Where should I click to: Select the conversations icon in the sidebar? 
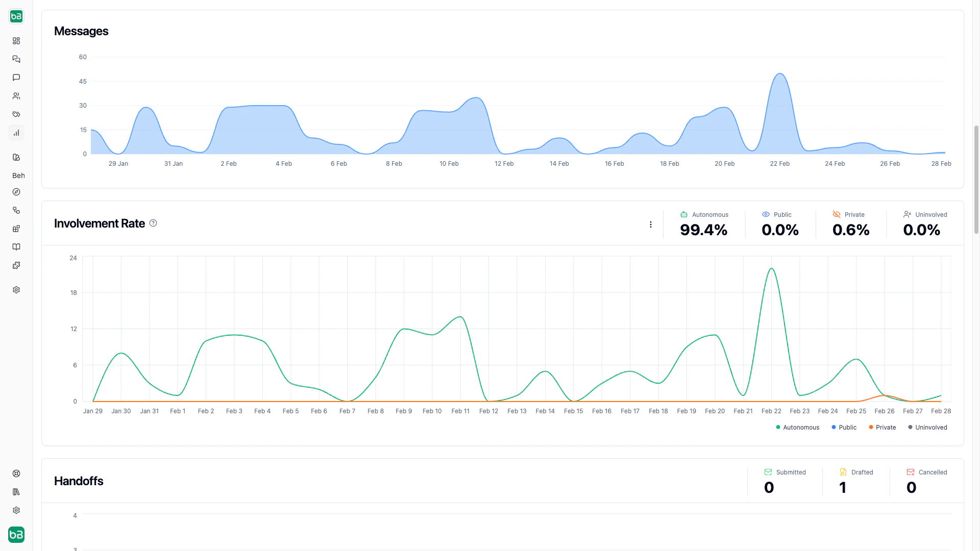(16, 59)
